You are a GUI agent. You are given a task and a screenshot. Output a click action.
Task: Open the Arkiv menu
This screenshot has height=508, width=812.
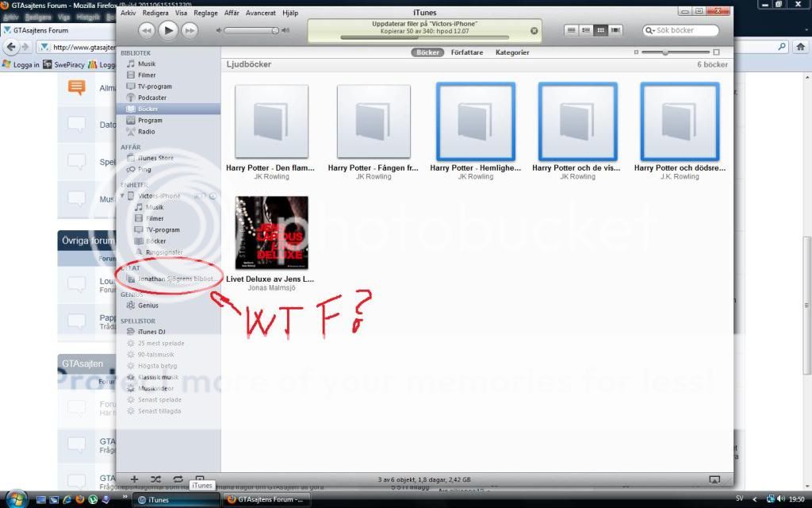pos(128,13)
